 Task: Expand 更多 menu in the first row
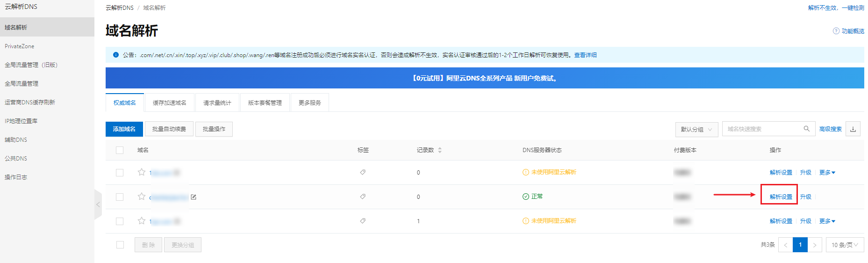(827, 173)
